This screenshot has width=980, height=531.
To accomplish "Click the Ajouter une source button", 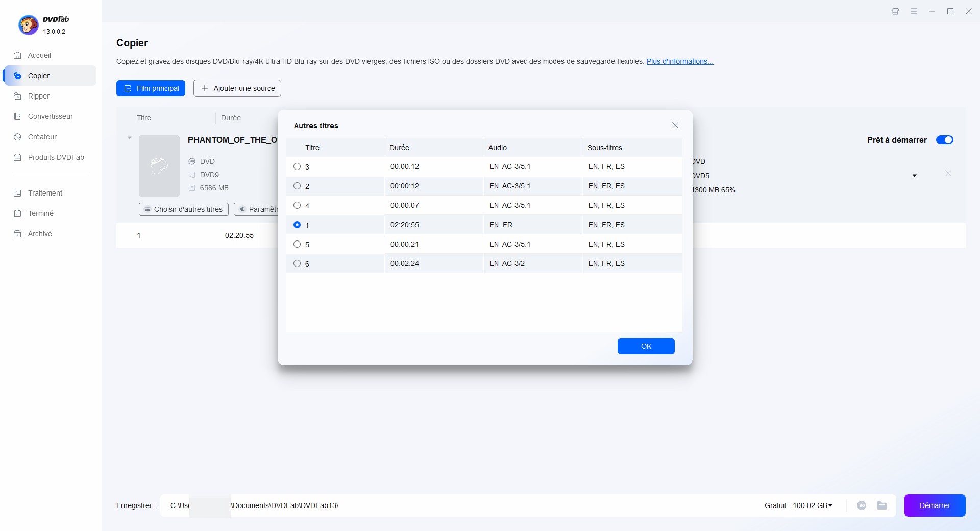I will click(237, 88).
